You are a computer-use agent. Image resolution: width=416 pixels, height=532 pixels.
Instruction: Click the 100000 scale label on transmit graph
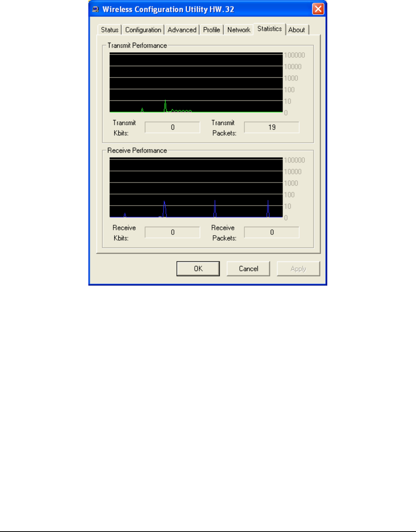pyautogui.click(x=294, y=55)
